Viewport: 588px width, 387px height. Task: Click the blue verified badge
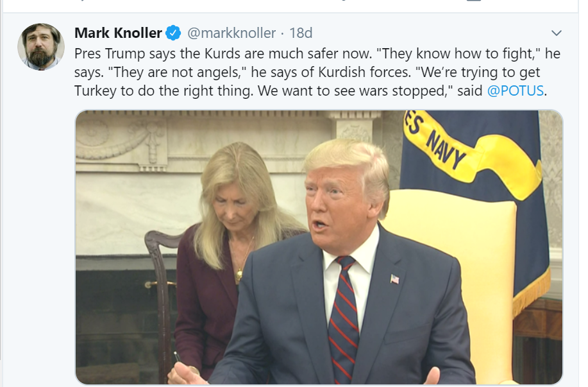(173, 33)
